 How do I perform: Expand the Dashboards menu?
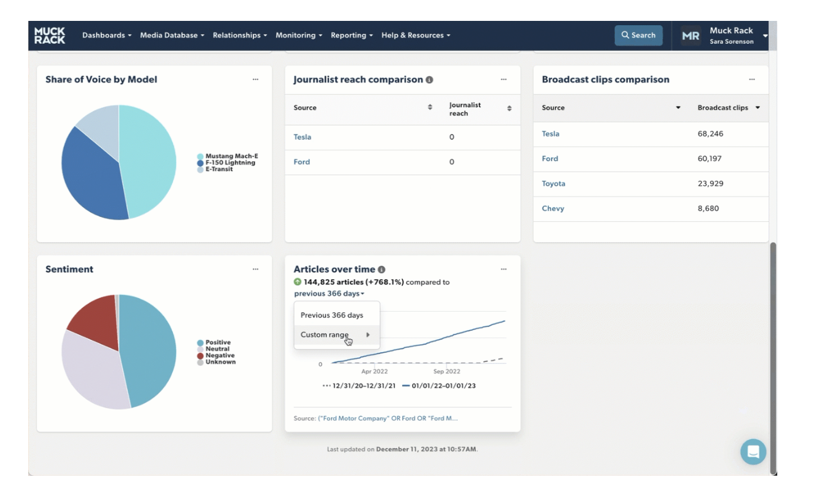click(107, 35)
